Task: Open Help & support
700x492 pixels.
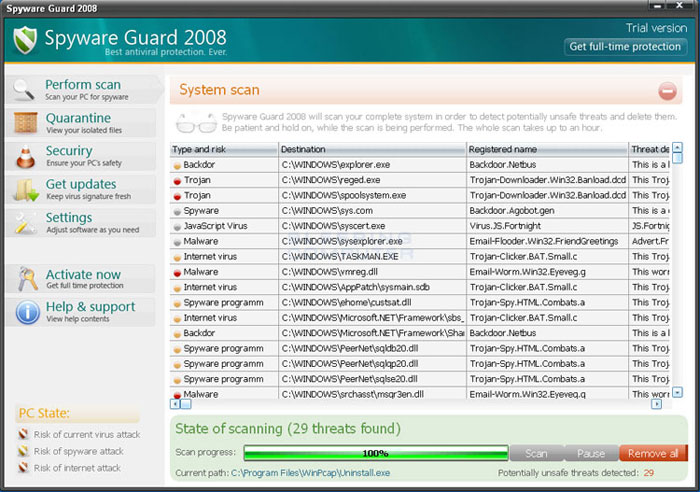Action: click(81, 312)
